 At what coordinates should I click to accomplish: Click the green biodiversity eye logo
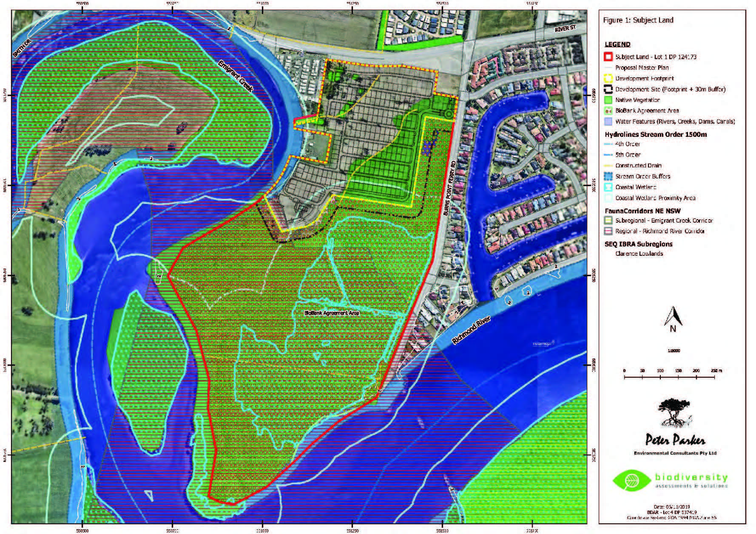point(632,480)
